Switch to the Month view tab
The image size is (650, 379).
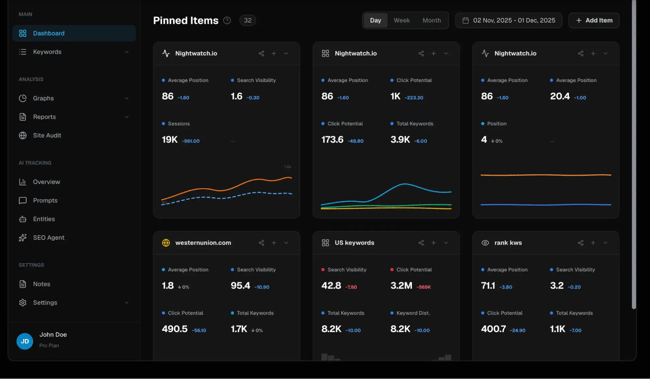432,20
